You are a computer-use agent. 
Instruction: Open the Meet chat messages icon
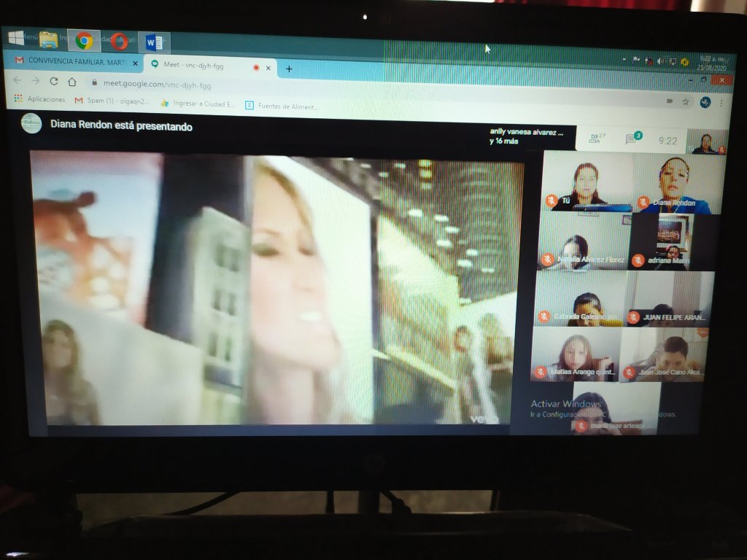pyautogui.click(x=632, y=139)
